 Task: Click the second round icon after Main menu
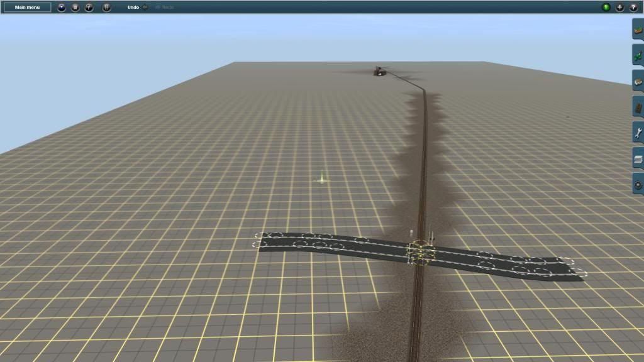[75, 8]
